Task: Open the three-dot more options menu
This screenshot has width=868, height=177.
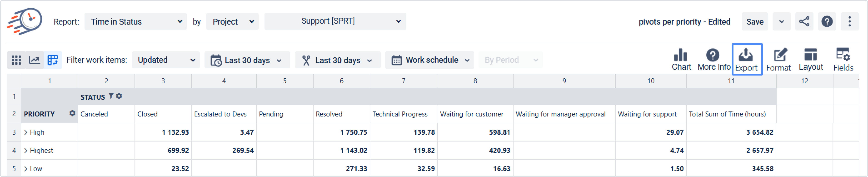Action: [849, 22]
